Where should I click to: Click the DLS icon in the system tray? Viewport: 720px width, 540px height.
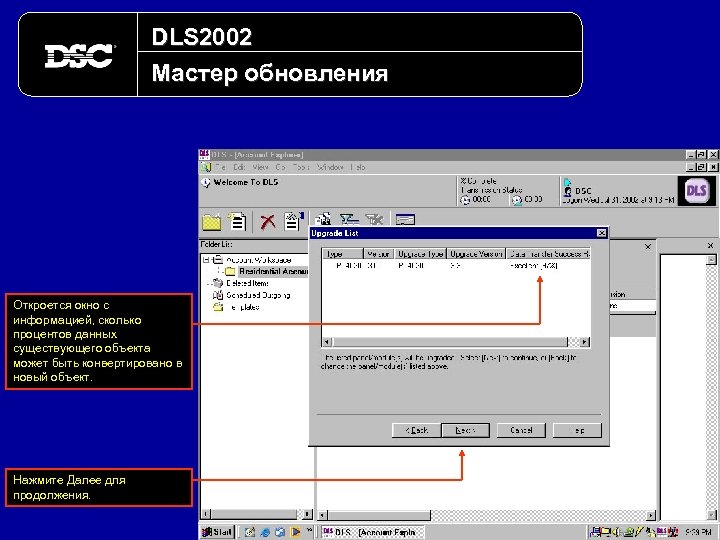click(x=662, y=532)
